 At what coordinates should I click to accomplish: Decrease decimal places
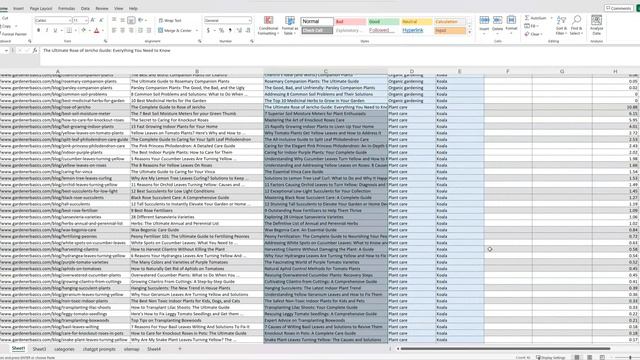click(248, 30)
